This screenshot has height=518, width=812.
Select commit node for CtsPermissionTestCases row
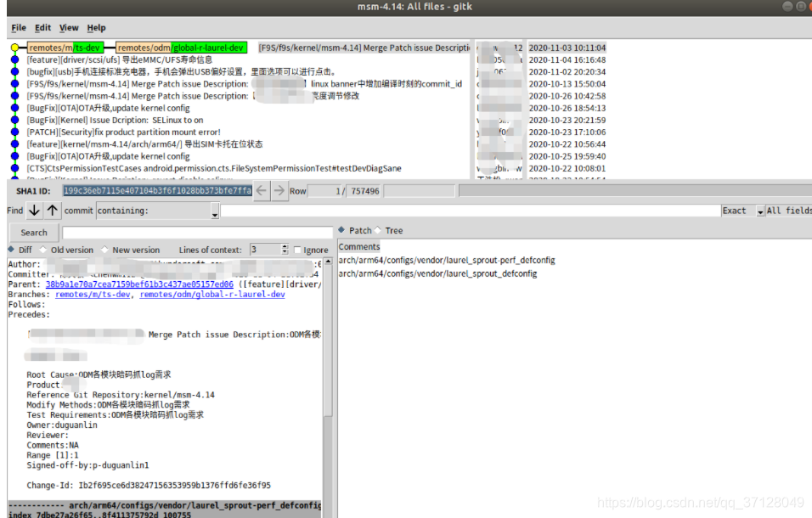click(x=14, y=168)
